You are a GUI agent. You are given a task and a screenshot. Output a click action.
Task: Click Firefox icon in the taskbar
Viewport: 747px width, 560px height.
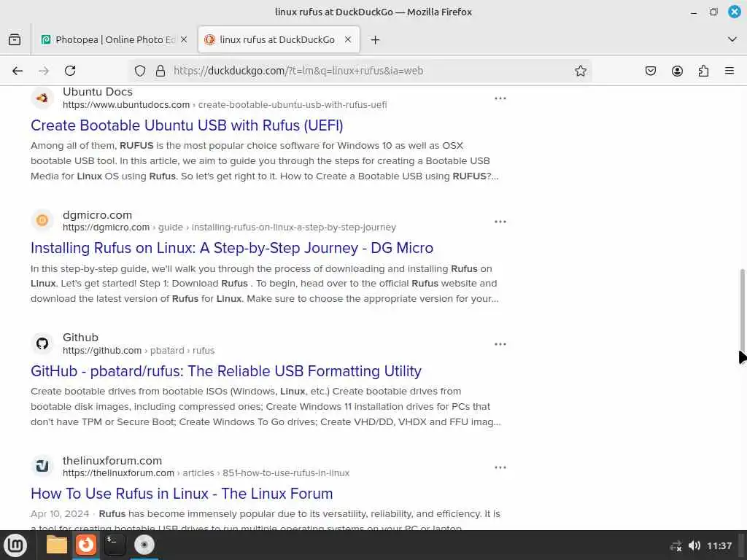pyautogui.click(x=86, y=545)
